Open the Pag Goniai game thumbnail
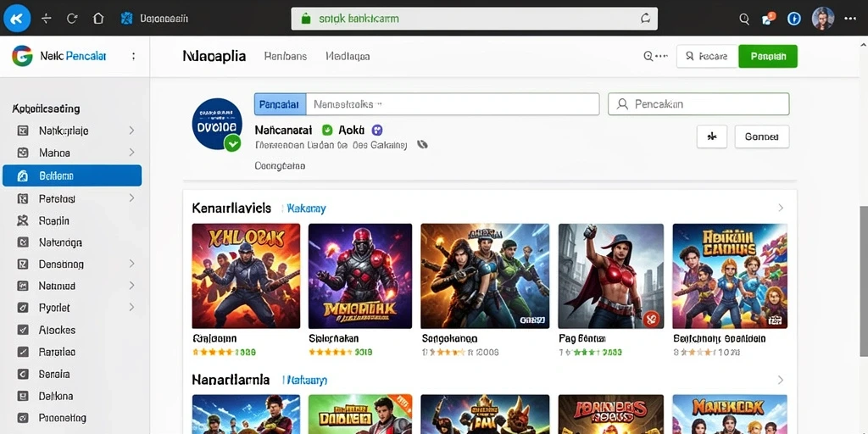The image size is (868, 434). click(x=610, y=275)
